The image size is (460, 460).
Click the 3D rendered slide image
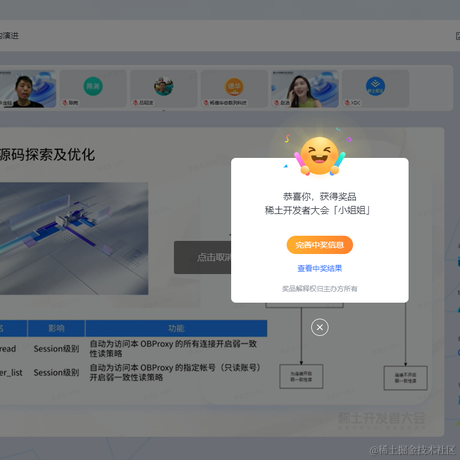point(74,238)
